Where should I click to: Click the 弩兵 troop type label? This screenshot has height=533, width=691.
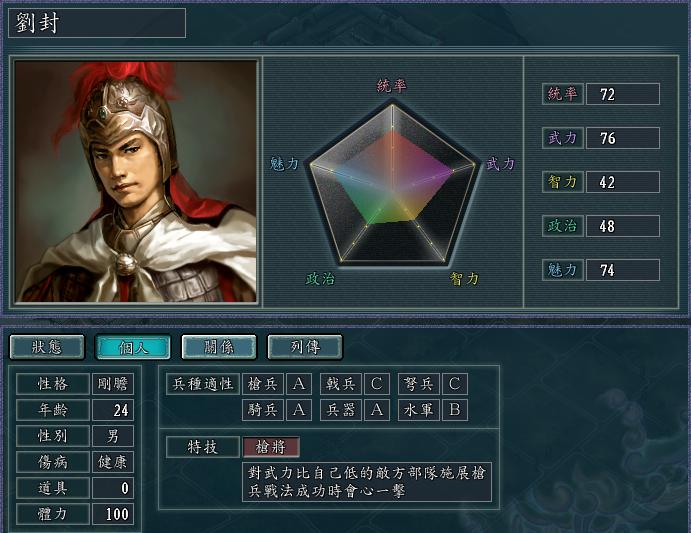pos(418,384)
